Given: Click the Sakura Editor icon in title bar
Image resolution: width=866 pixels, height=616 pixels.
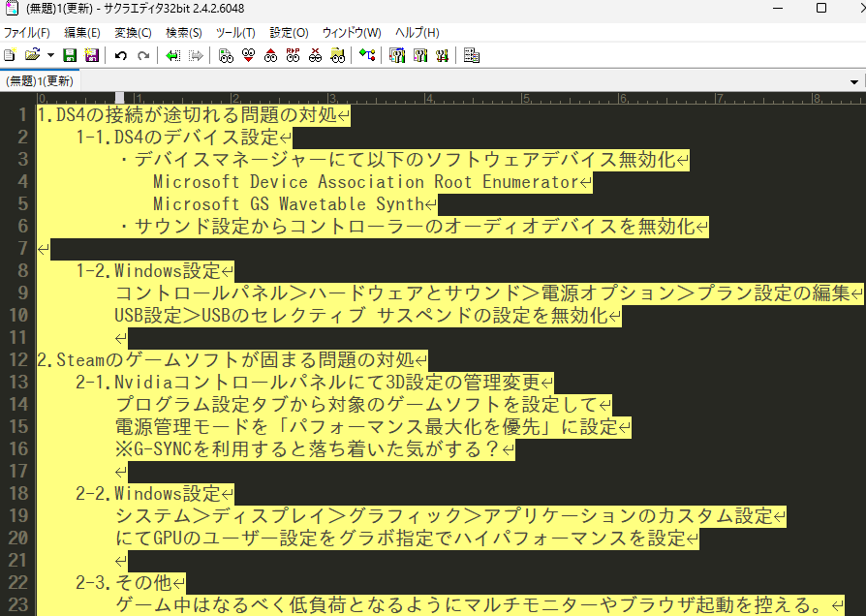Looking at the screenshot, I should (11, 9).
